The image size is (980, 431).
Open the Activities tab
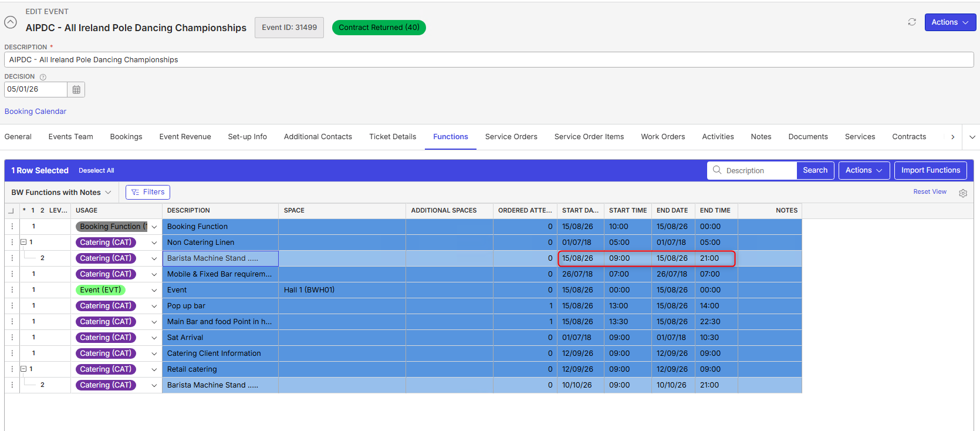point(718,137)
